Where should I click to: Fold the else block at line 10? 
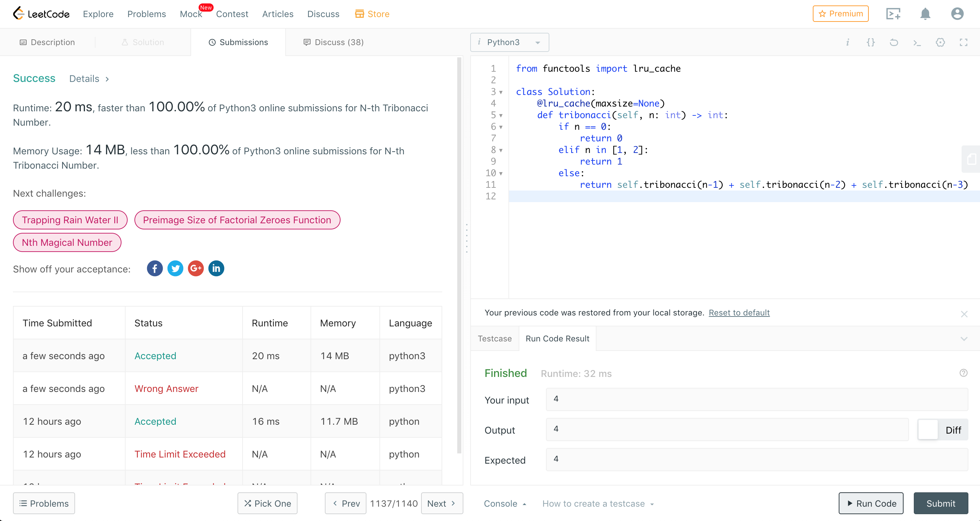click(501, 173)
